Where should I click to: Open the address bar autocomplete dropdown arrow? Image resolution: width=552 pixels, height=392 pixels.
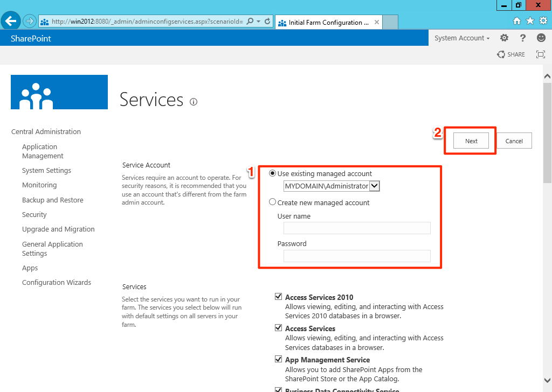click(258, 22)
